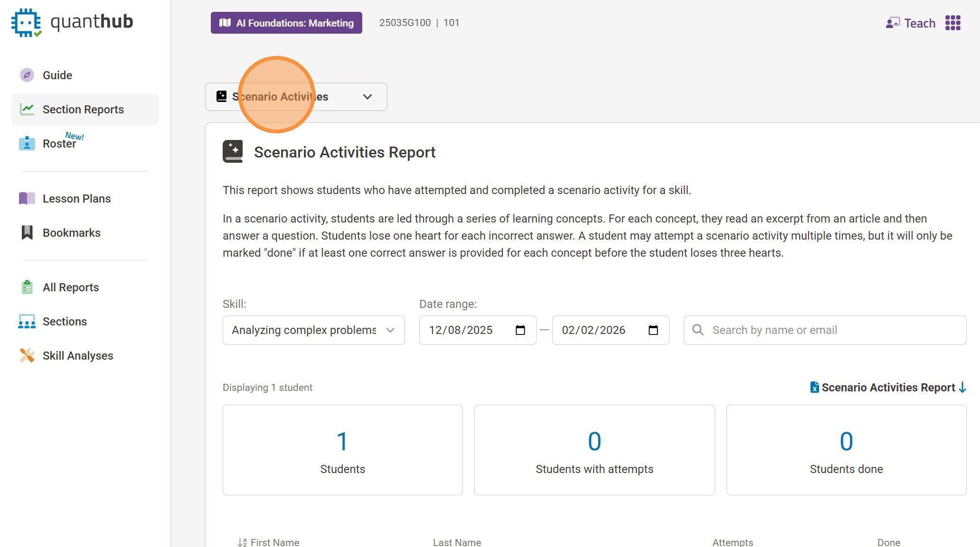Click the Bookmarks icon in sidebar

pos(27,232)
